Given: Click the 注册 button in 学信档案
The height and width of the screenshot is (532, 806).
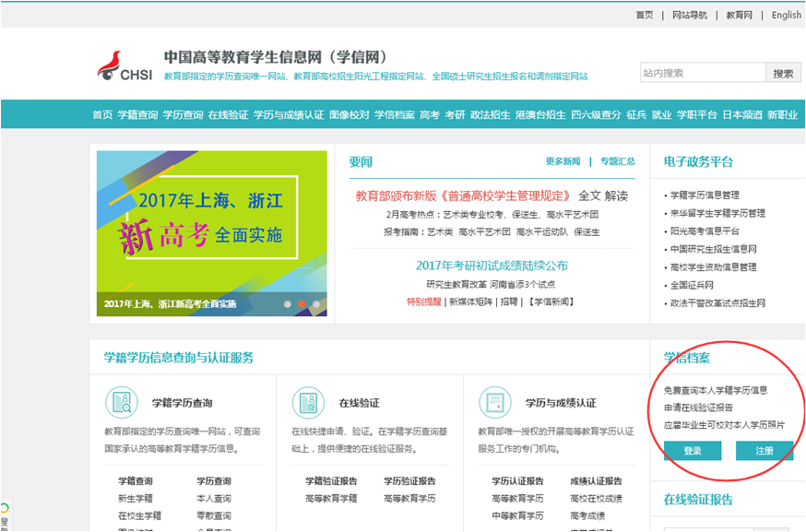Looking at the screenshot, I should click(765, 451).
